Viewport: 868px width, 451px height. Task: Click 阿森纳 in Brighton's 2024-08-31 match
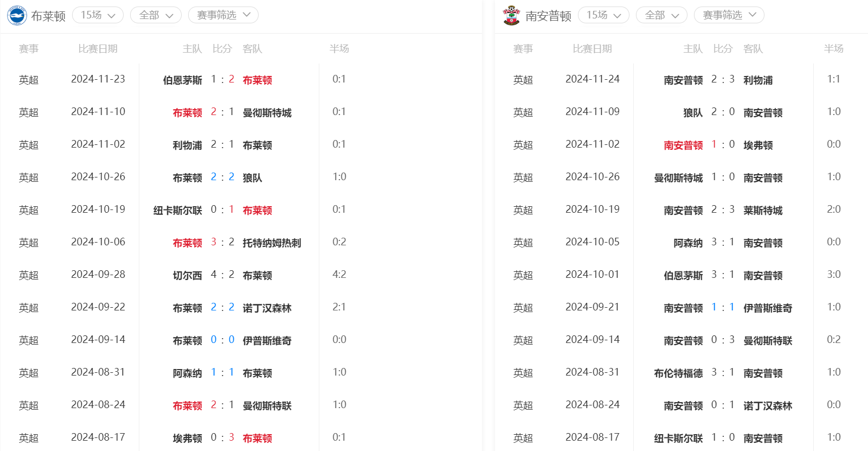[188, 373]
